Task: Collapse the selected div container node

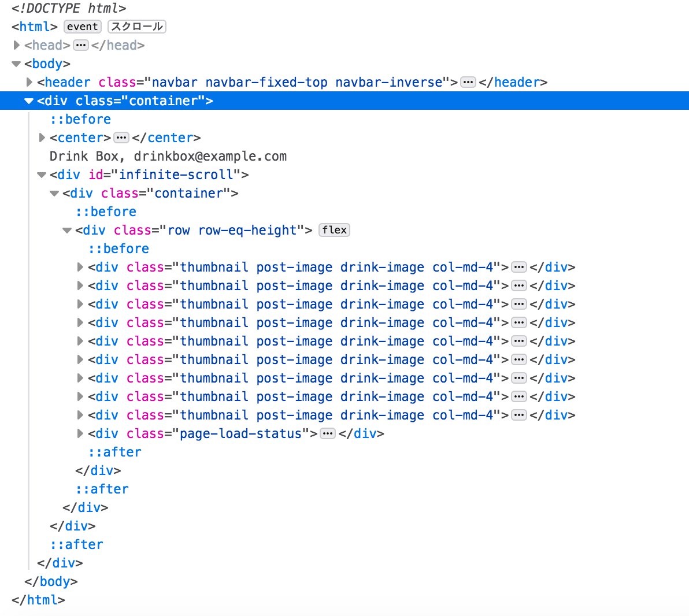Action: tap(29, 101)
